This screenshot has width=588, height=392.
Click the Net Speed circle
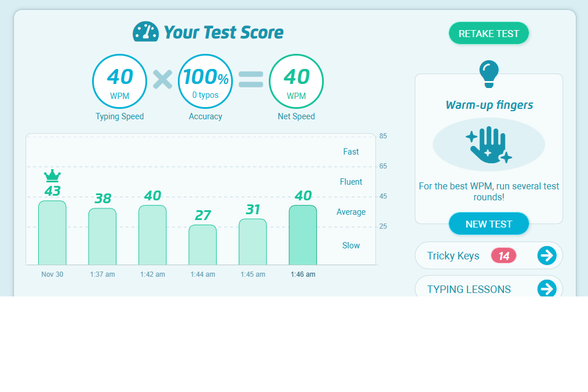(296, 81)
